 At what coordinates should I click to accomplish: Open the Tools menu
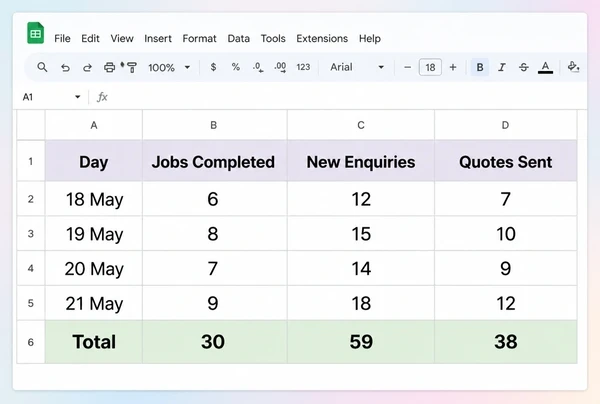click(273, 39)
